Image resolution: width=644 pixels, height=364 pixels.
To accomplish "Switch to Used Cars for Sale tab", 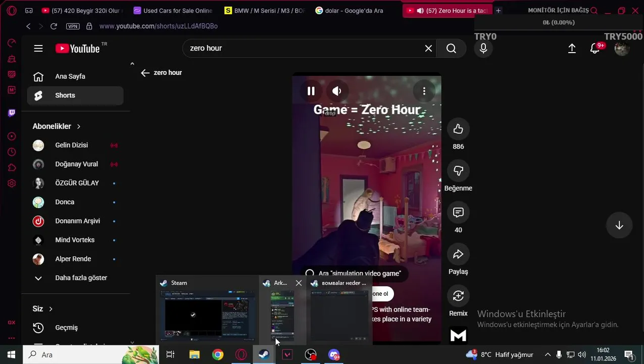I will (x=173, y=11).
